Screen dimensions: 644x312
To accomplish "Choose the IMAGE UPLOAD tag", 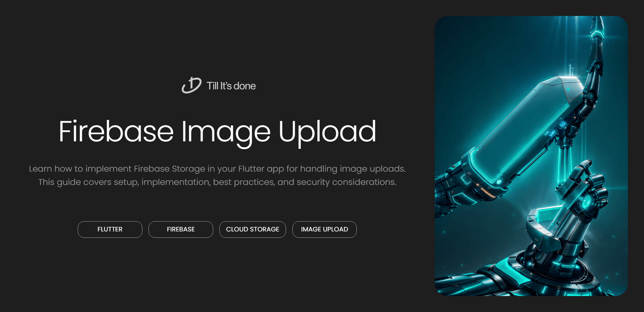I will click(x=325, y=229).
